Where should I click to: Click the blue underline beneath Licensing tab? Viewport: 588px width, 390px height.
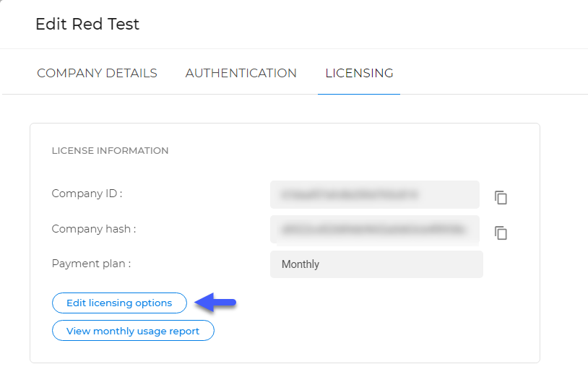coord(359,94)
